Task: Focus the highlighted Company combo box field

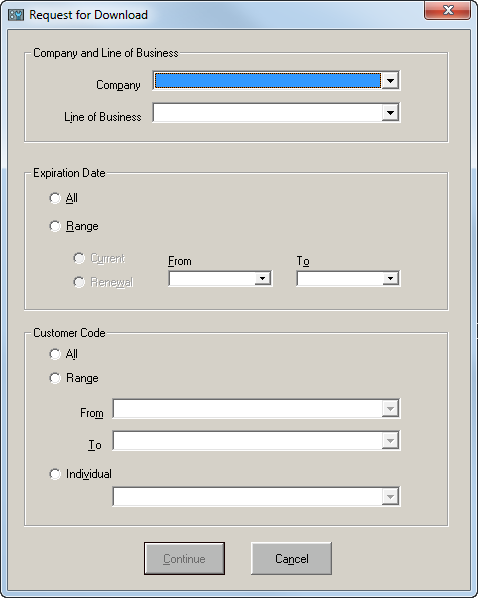Action: [x=268, y=80]
